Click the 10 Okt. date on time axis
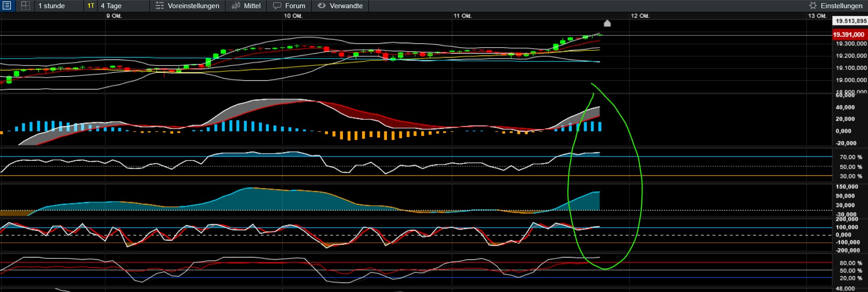The image size is (868, 292). [x=293, y=16]
